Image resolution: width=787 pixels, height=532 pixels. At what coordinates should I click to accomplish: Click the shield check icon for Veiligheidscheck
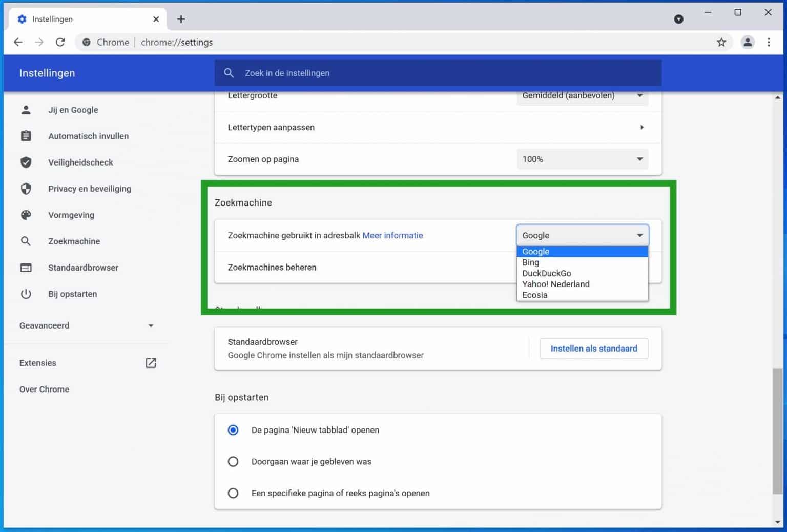point(26,162)
